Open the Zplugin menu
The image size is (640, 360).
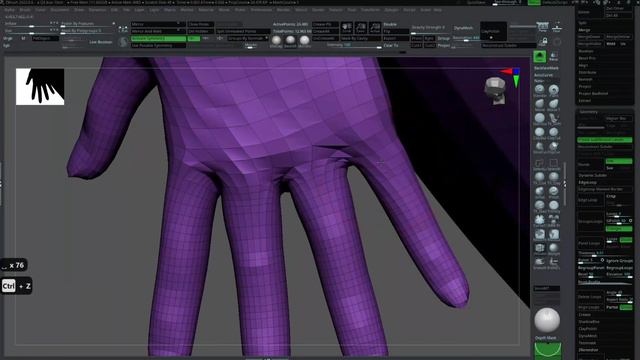pos(391,9)
